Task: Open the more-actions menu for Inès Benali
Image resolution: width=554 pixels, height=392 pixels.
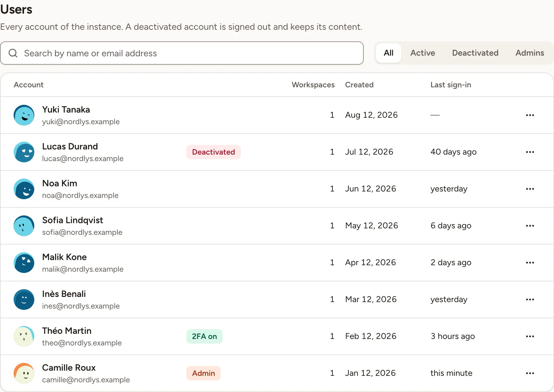Action: [x=530, y=299]
